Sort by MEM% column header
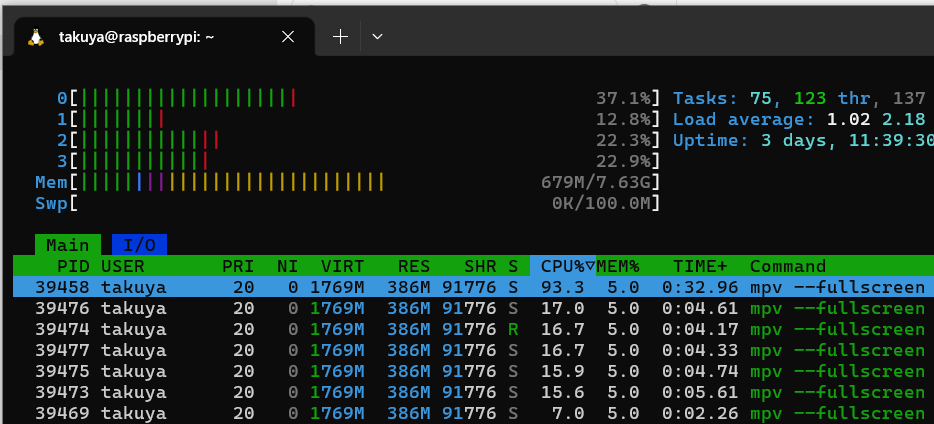The width and height of the screenshot is (934, 424). coord(618,266)
